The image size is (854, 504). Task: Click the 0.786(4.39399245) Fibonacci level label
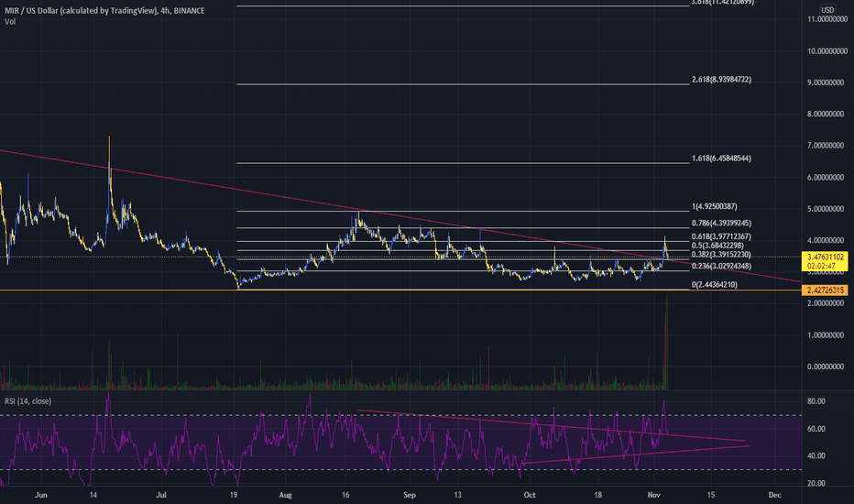(x=721, y=223)
